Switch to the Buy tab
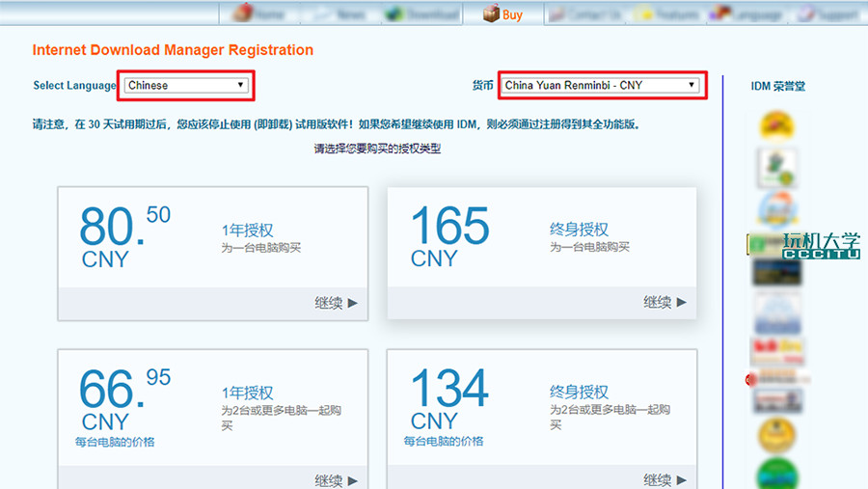Image resolution: width=868 pixels, height=489 pixels. point(502,14)
